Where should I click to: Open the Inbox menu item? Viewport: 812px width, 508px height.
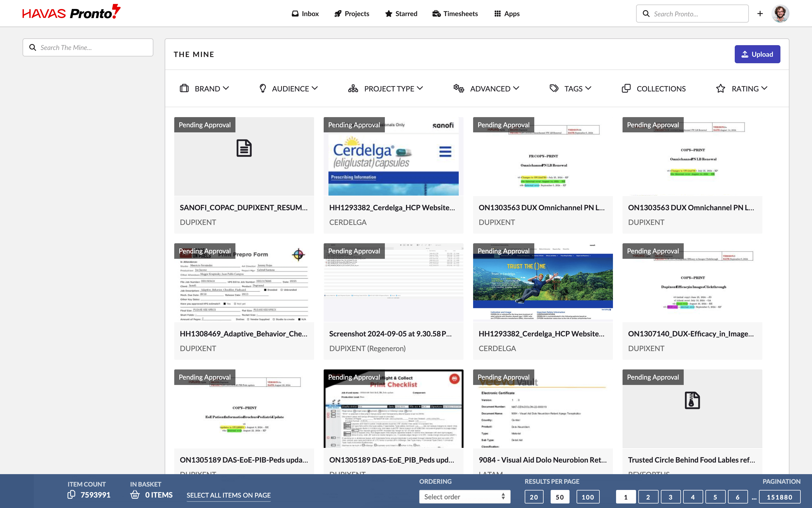click(x=305, y=14)
